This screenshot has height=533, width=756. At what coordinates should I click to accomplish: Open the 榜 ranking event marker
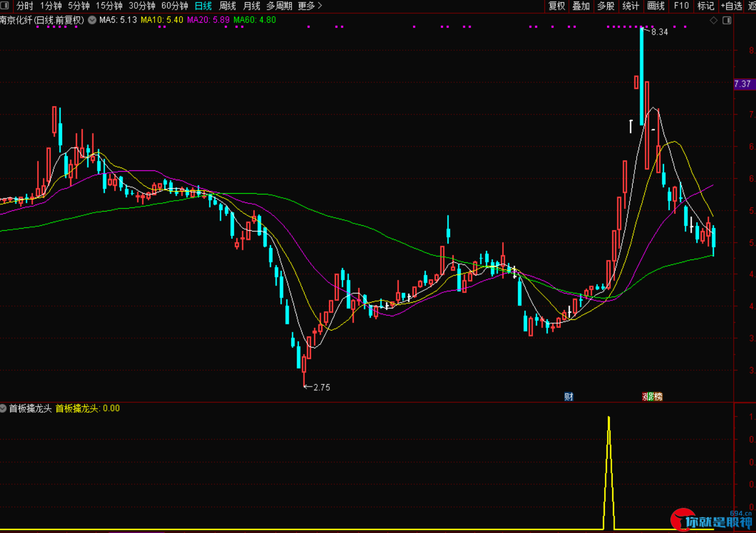pos(657,397)
